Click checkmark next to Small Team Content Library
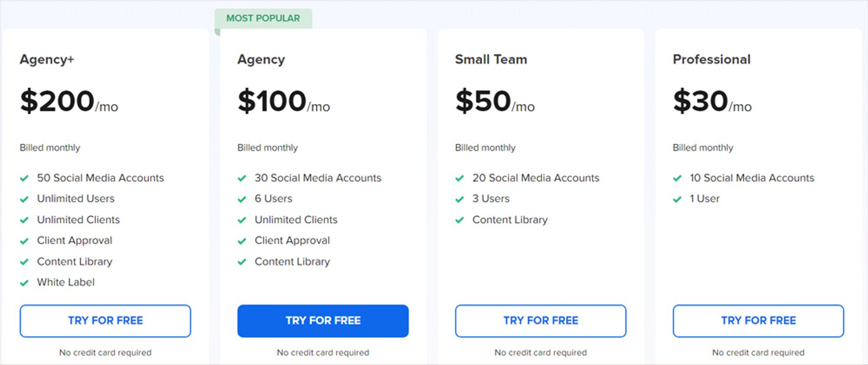868x365 pixels. (460, 220)
